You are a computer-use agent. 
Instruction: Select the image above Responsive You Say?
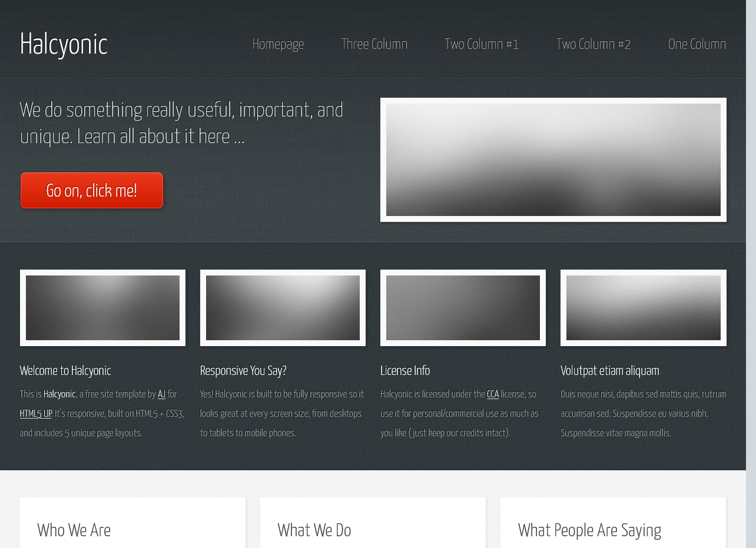coord(283,308)
